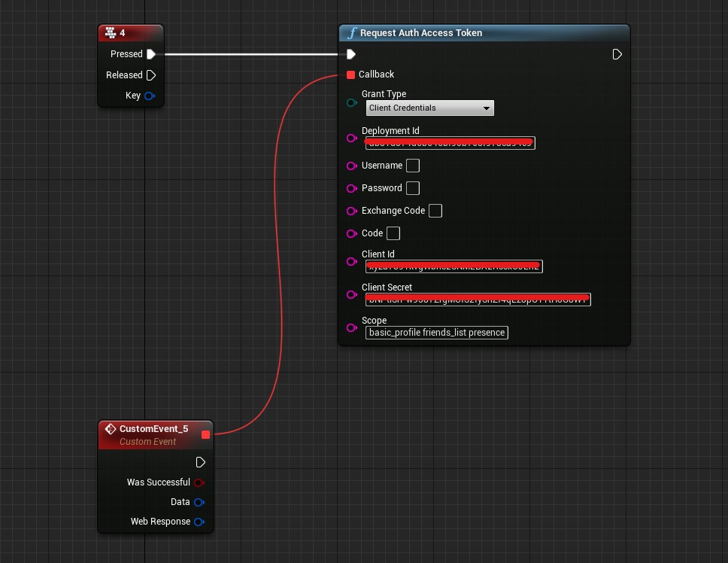
Task: Open the Grant Type Client Credentials dropdown
Action: (430, 108)
